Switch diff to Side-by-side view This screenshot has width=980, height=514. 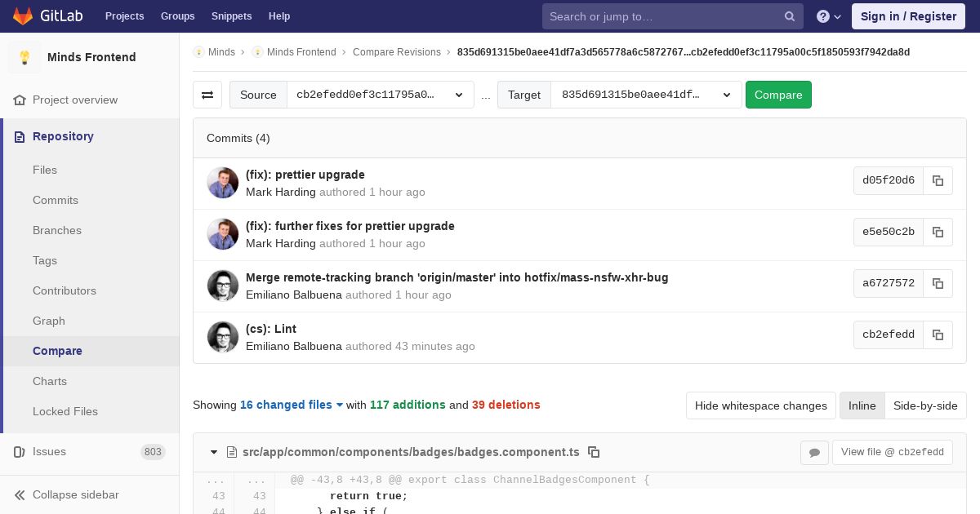click(925, 405)
